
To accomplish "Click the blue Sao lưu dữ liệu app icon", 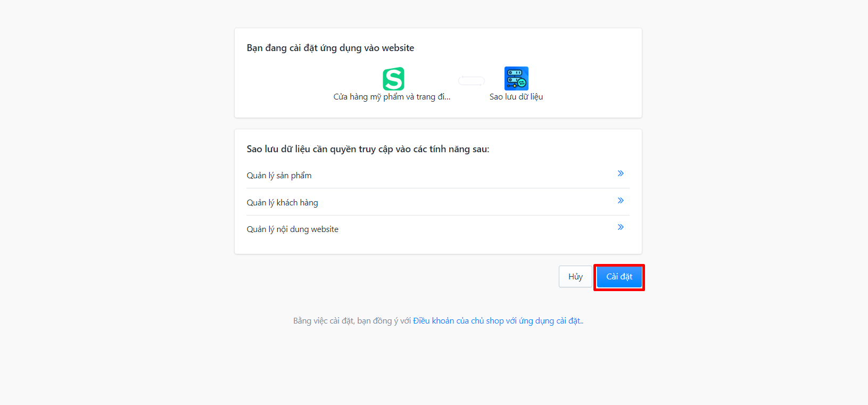I will coord(516,78).
